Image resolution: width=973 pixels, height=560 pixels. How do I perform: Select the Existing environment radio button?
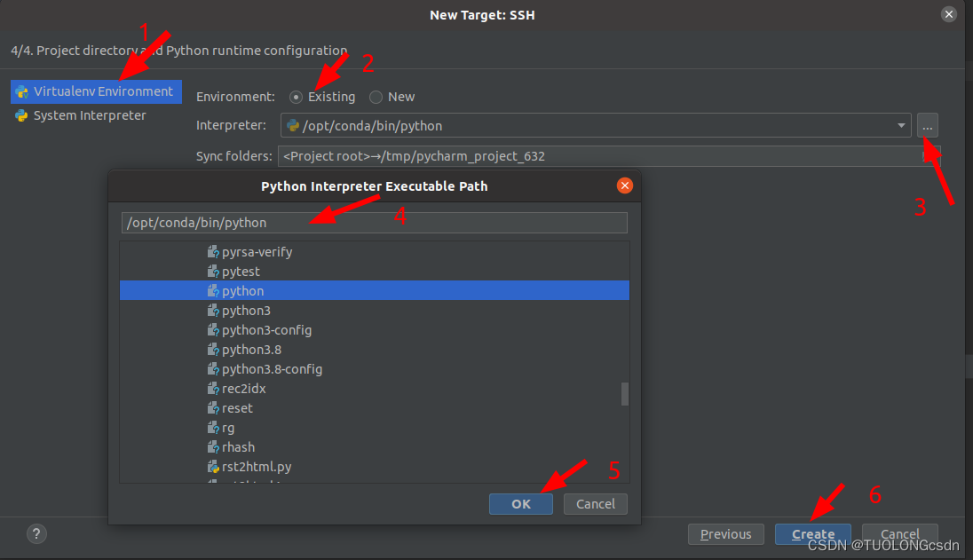click(x=295, y=97)
